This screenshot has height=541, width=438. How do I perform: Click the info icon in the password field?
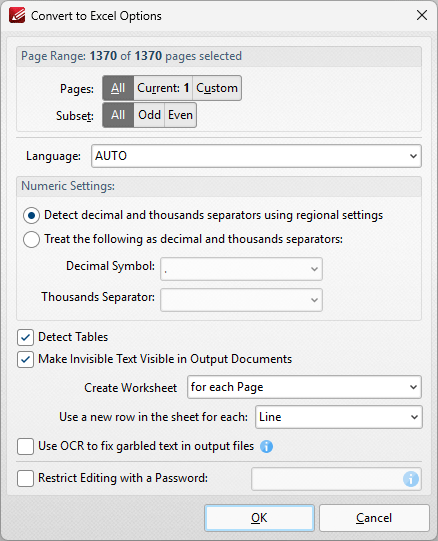tap(410, 479)
